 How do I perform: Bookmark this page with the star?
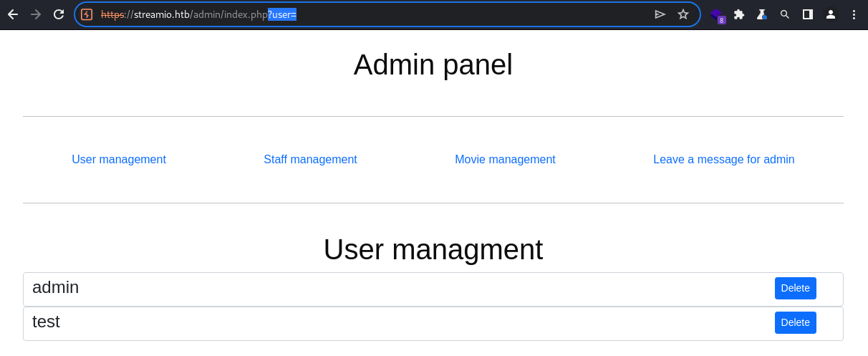683,14
